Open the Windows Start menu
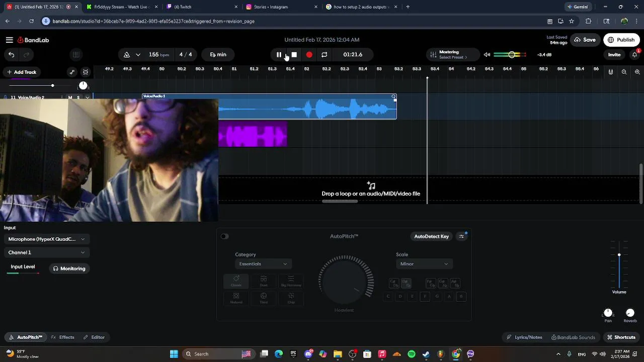This screenshot has width=644, height=362. pyautogui.click(x=174, y=354)
